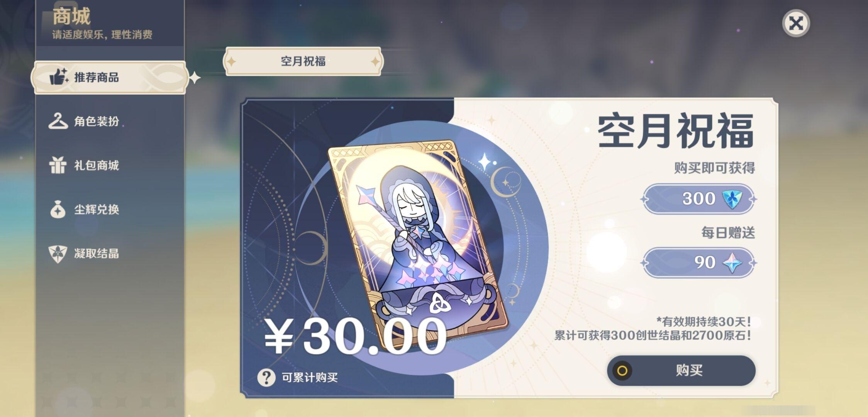Click the Genesis Crystal icon beside 300
The width and height of the screenshot is (868, 417).
click(x=732, y=199)
